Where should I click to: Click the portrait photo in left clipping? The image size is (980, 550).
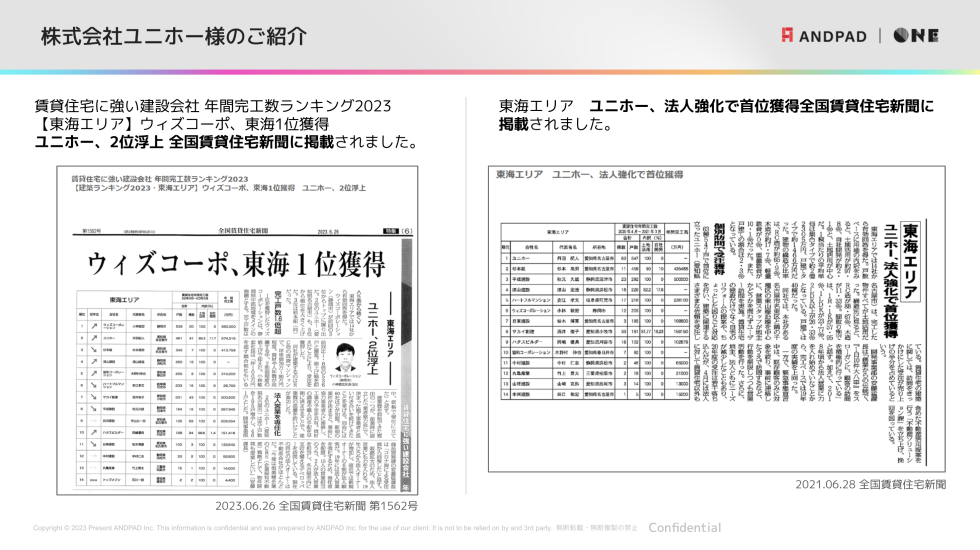click(346, 358)
